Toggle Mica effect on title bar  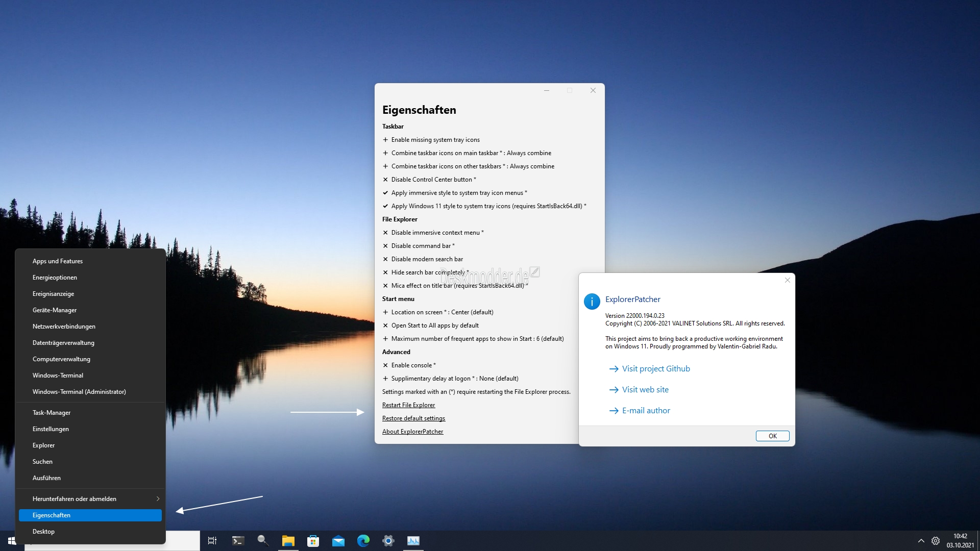pos(455,286)
